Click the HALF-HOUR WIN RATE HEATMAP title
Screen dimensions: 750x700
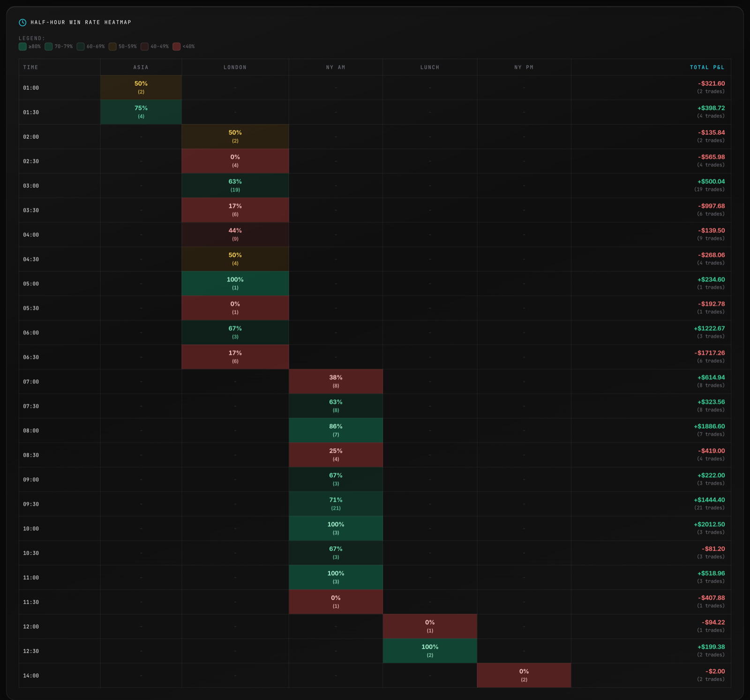click(x=81, y=23)
